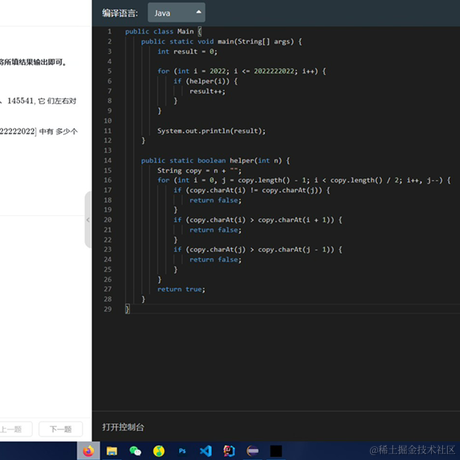This screenshot has width=460, height=460.
Task: Go to next question 下一题
Action: (61, 429)
